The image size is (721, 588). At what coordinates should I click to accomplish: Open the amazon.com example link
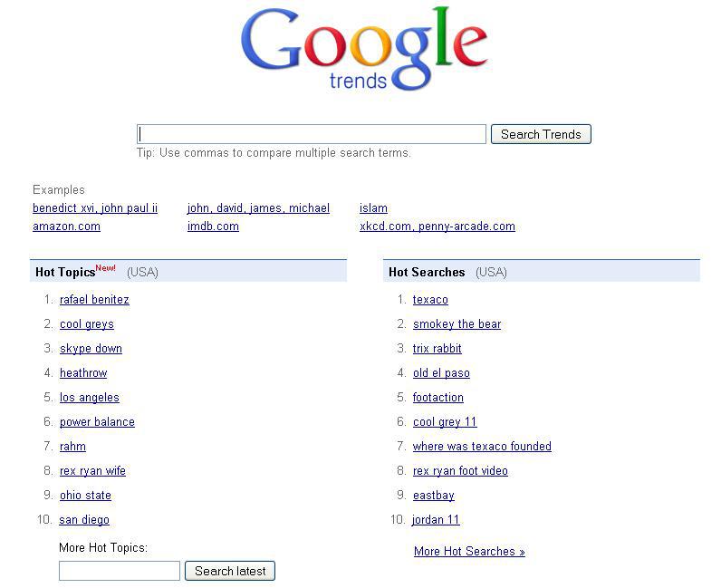(x=66, y=227)
